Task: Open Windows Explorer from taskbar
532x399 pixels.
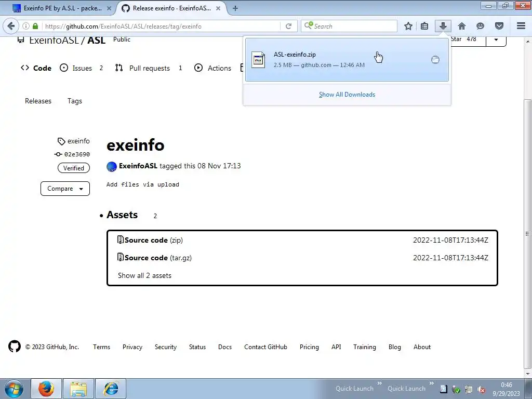Action: pyautogui.click(x=79, y=389)
